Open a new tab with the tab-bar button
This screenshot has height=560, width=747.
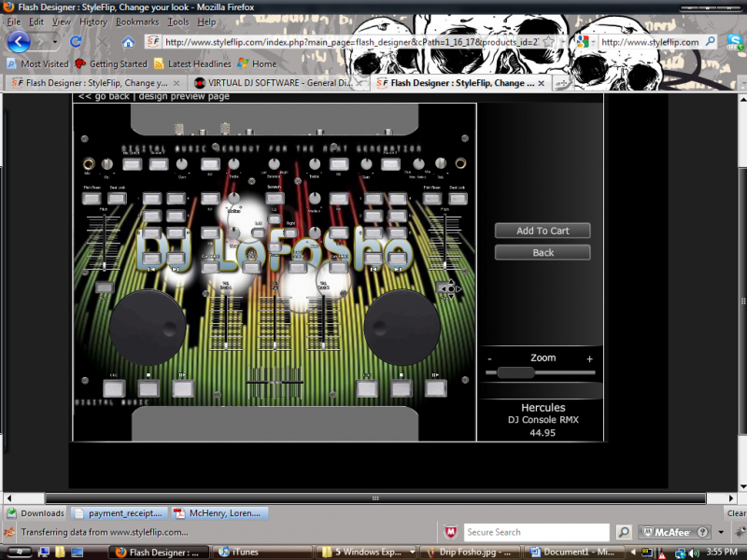coord(562,83)
